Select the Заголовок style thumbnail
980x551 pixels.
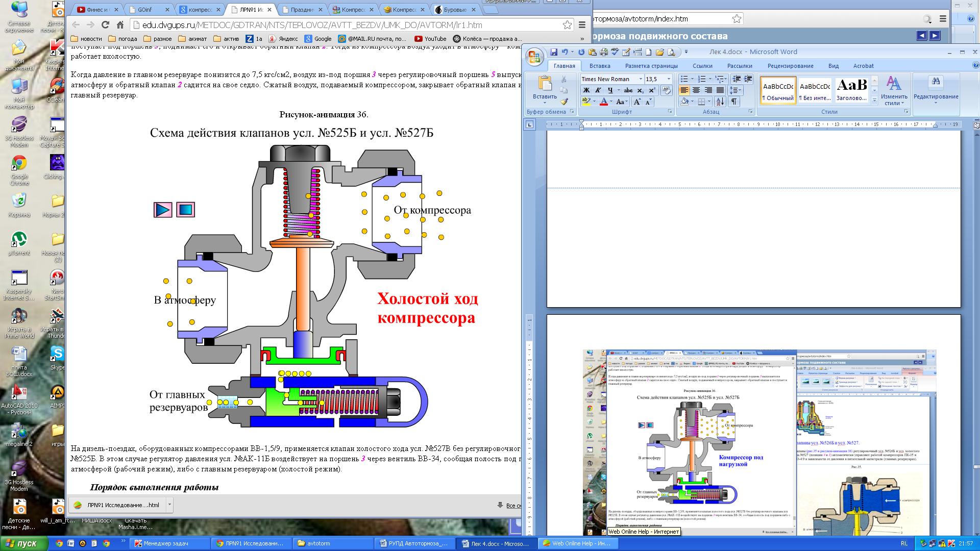pos(851,90)
